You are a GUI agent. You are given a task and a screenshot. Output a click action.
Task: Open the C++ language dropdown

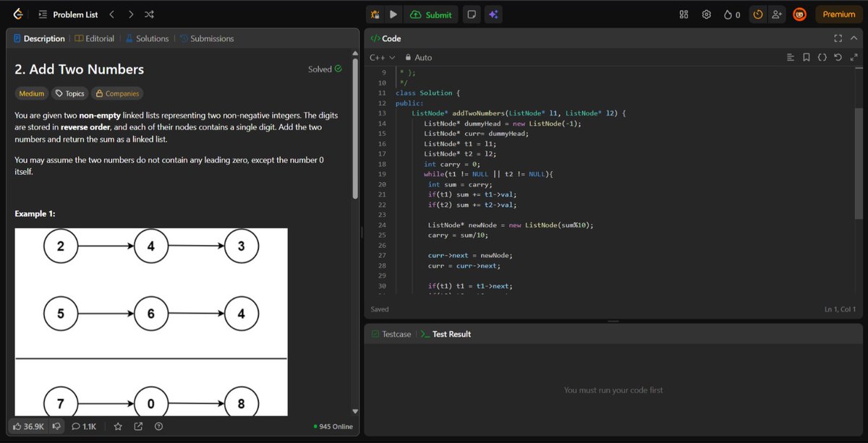382,57
